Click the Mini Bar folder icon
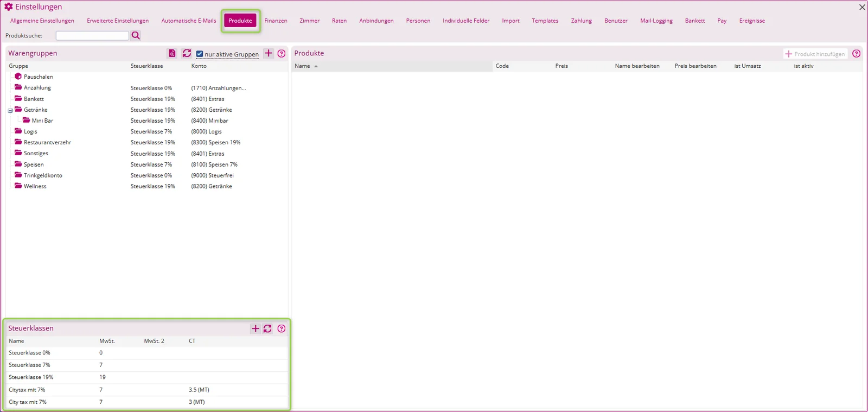Image resolution: width=868 pixels, height=412 pixels. (26, 121)
